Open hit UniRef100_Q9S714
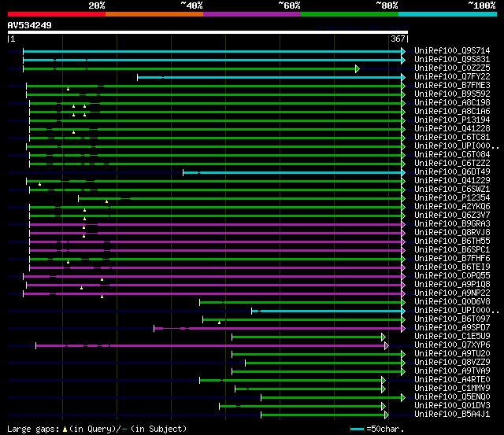The width and height of the screenshot is (504, 435). tap(452, 50)
